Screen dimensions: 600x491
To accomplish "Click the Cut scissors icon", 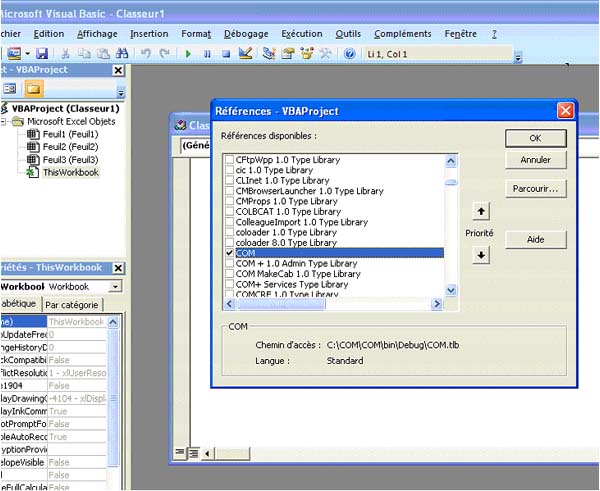I will pos(65,54).
